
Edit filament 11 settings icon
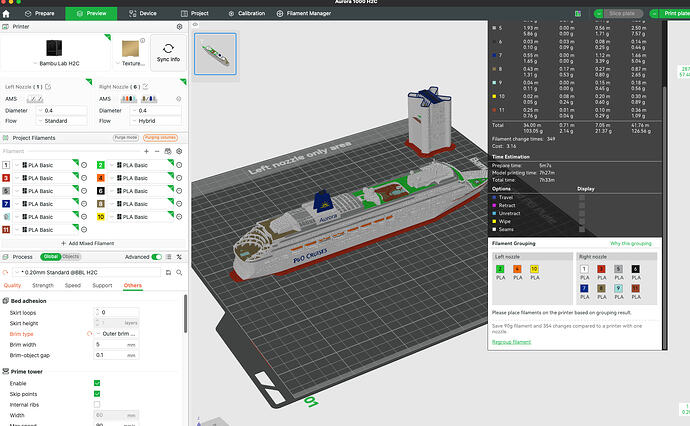(x=84, y=230)
